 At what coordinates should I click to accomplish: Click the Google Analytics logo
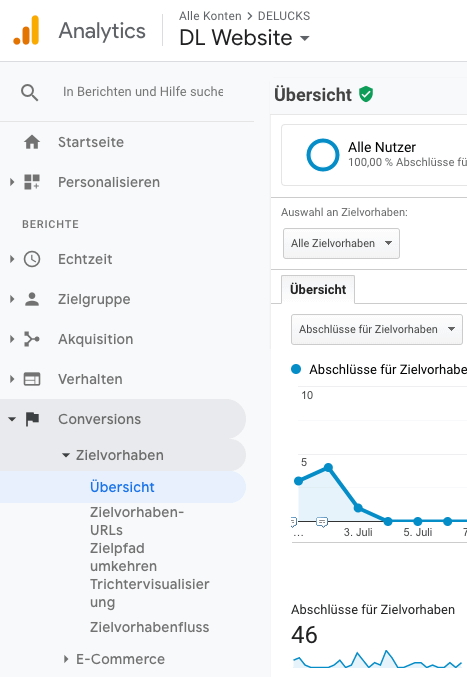(26, 30)
